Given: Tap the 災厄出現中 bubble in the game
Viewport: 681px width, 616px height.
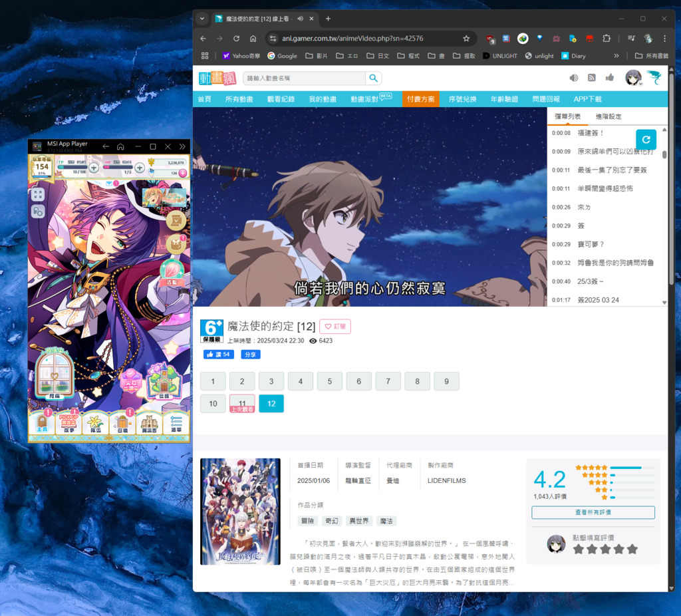Looking at the screenshot, I should click(x=131, y=380).
